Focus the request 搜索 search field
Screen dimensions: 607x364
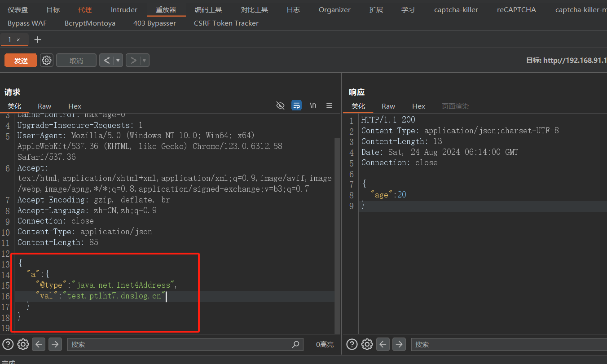coord(185,344)
